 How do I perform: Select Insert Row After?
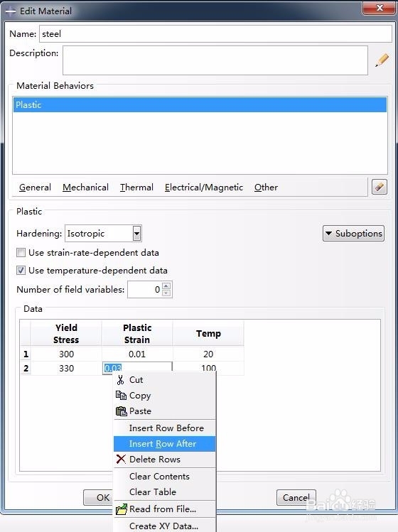tap(165, 444)
